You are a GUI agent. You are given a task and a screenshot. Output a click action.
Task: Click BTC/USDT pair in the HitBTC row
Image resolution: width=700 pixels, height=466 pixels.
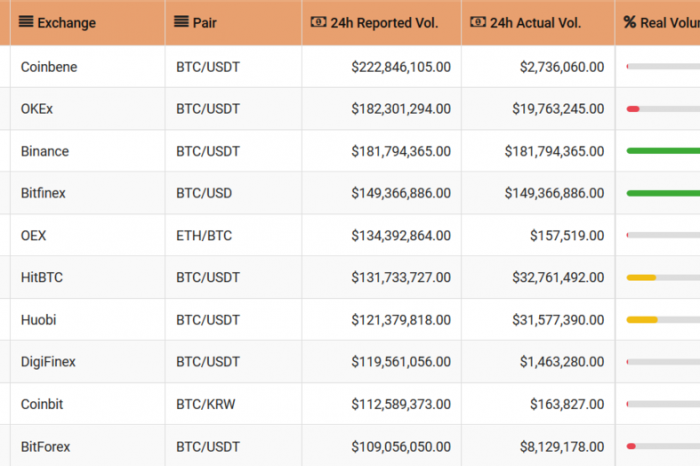[208, 277]
